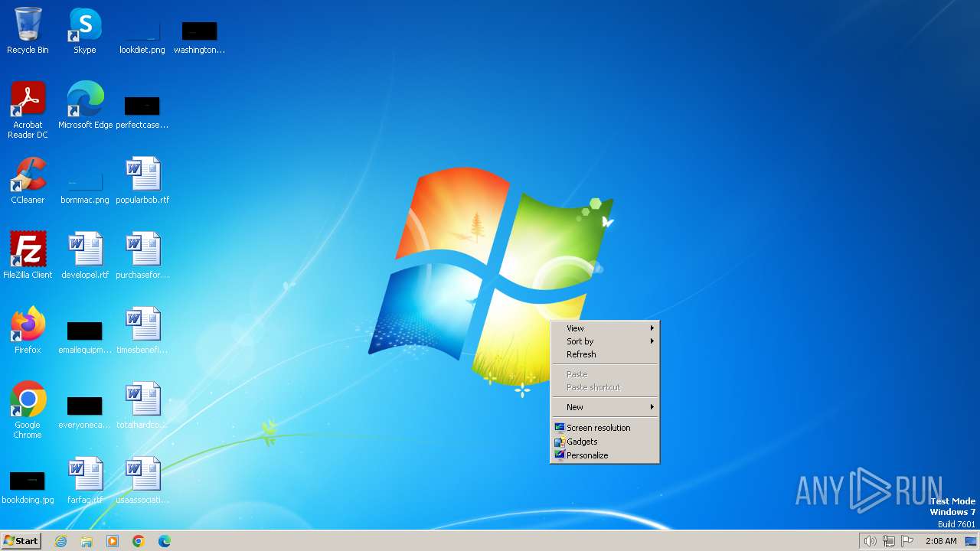Image resolution: width=980 pixels, height=551 pixels.
Task: Open Windows Media Player in taskbar
Action: click(113, 541)
